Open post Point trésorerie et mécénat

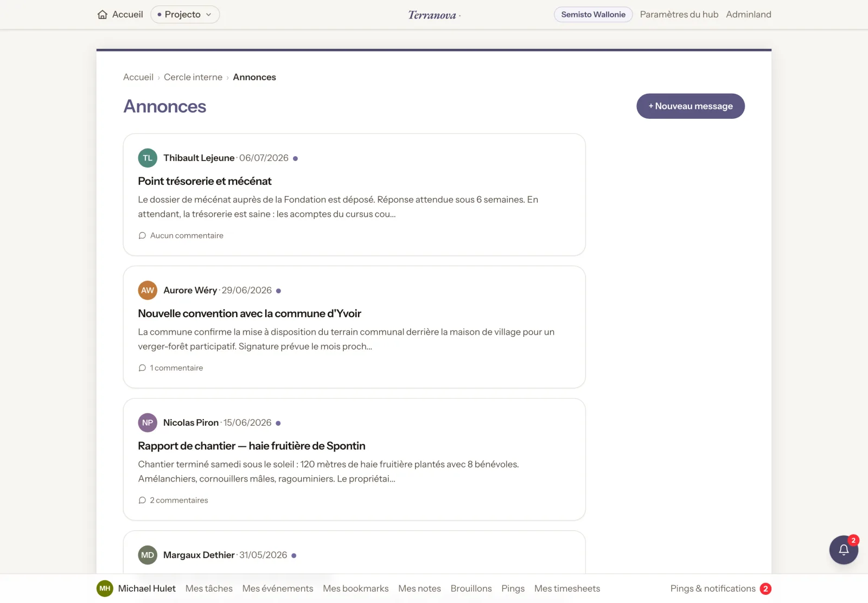(x=205, y=181)
